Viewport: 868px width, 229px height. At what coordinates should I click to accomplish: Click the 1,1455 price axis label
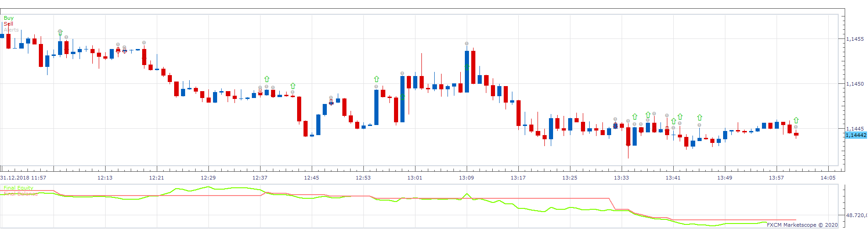coord(855,39)
